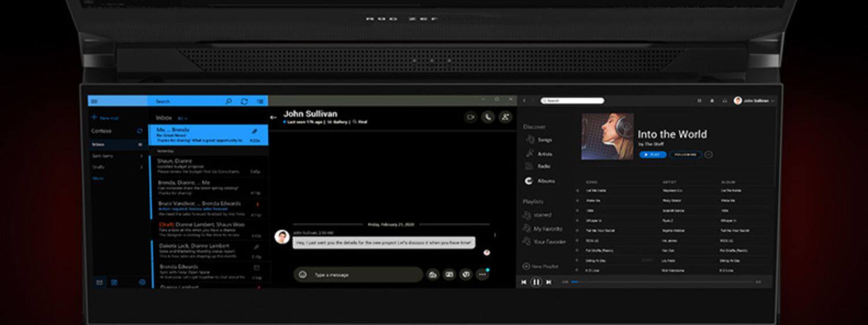868x325 pixels.
Task: Open the starred playlist
Action: 537,215
